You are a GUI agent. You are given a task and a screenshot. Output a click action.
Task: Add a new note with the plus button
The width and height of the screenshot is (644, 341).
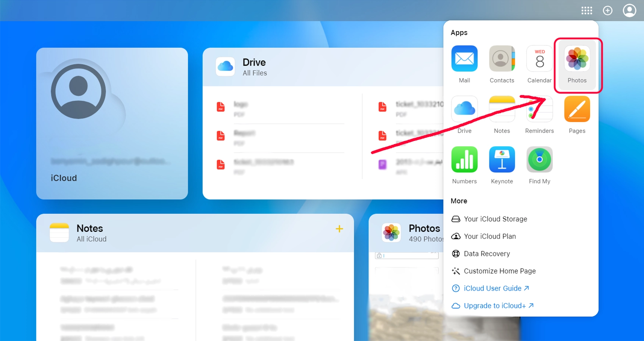(339, 229)
